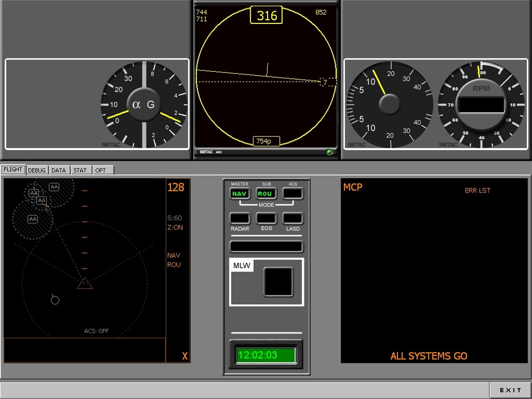The height and width of the screenshot is (399, 532).
Task: Click the MCP heading
Action: coord(353,187)
